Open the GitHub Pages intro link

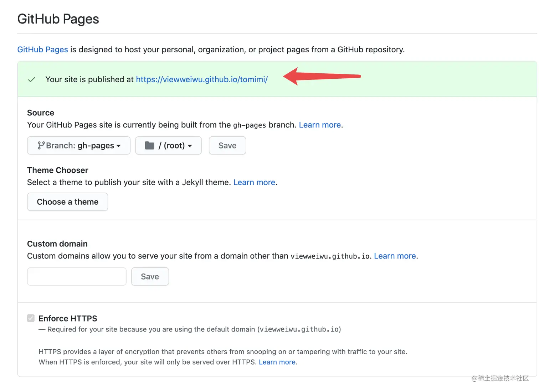click(x=42, y=49)
